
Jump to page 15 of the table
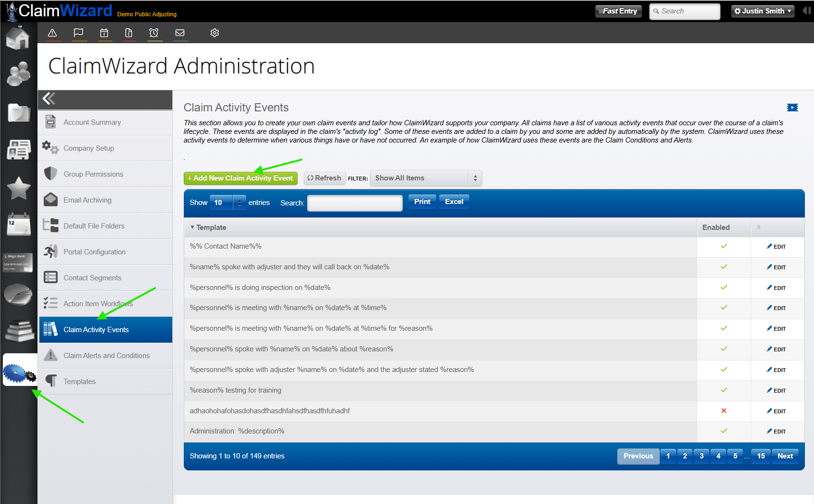click(761, 456)
